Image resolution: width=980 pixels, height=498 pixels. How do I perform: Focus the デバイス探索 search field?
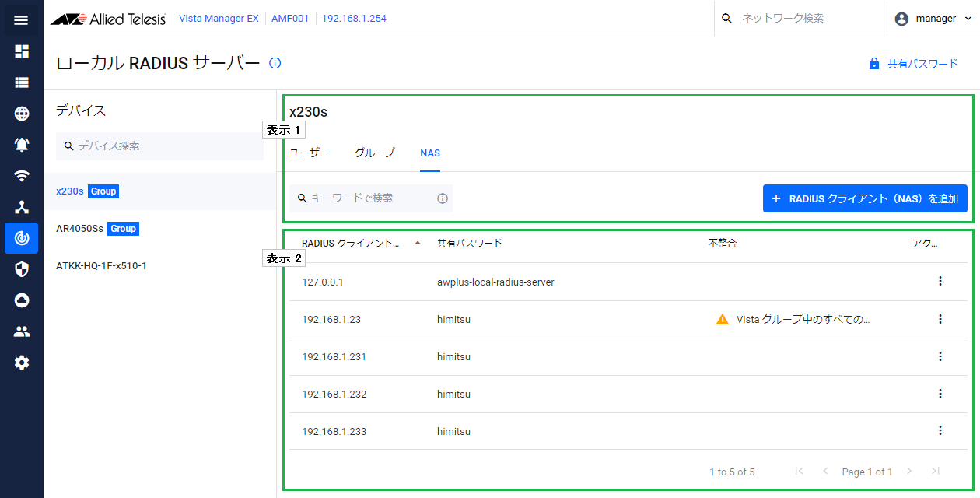159,146
